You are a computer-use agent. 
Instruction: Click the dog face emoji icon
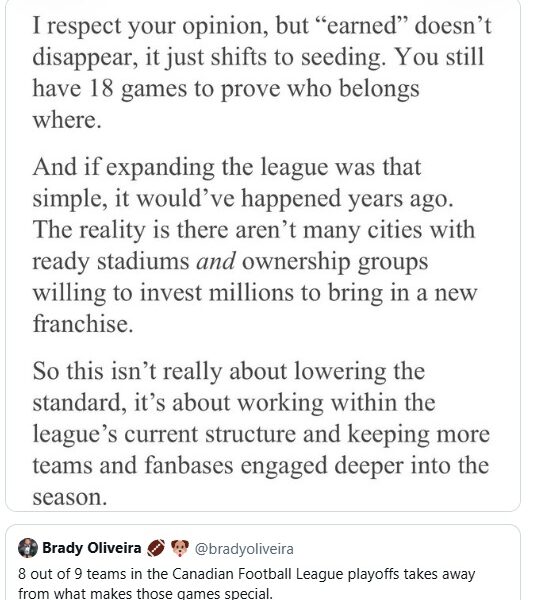coord(179,548)
